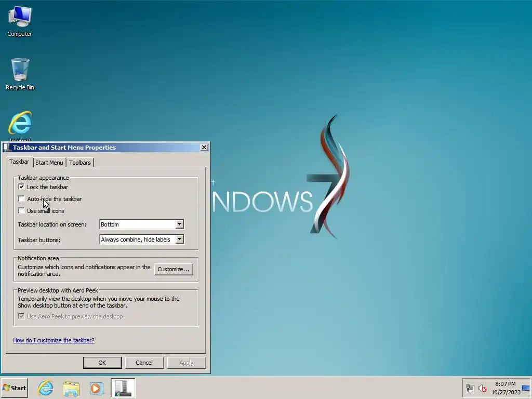532x399 pixels.
Task: Select the Taskbar tab
Action: coord(19,162)
